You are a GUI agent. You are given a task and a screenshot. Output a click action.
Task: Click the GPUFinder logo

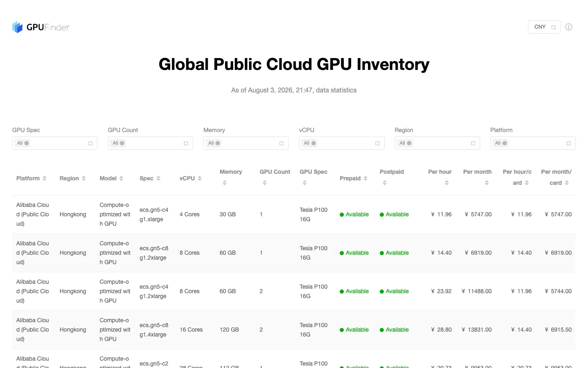point(41,27)
